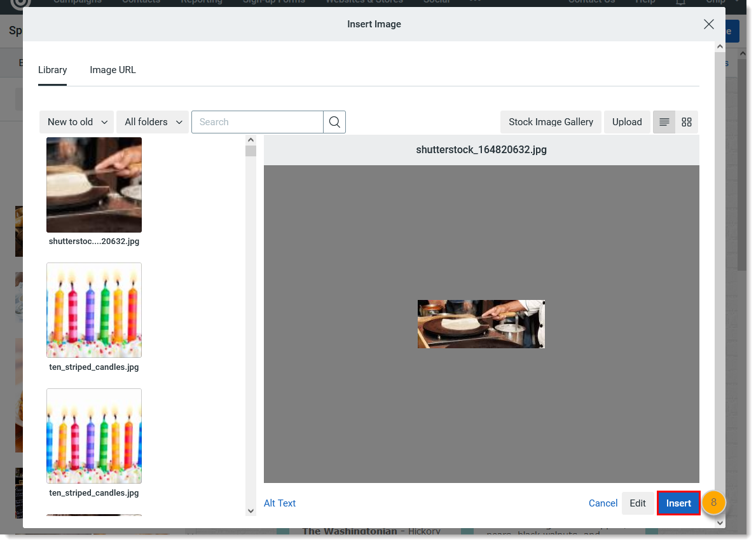The width and height of the screenshot is (756, 544).
Task: Cancel the image insertion
Action: (x=603, y=503)
